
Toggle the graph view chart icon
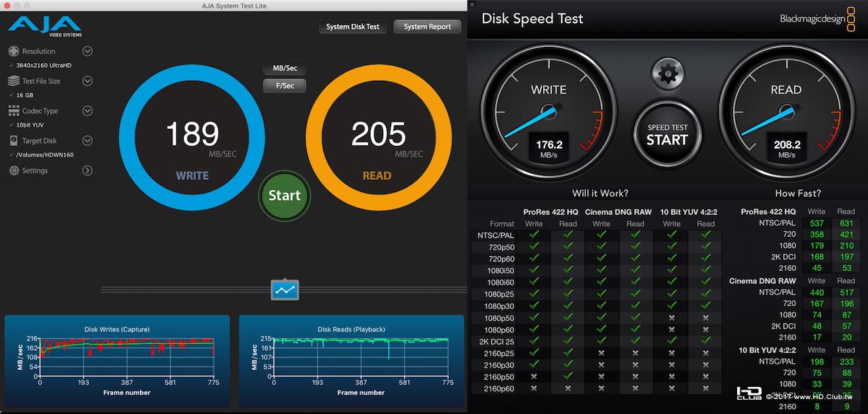(285, 290)
